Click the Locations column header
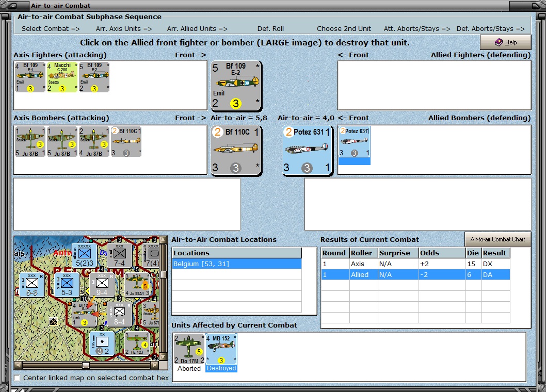 click(x=237, y=253)
